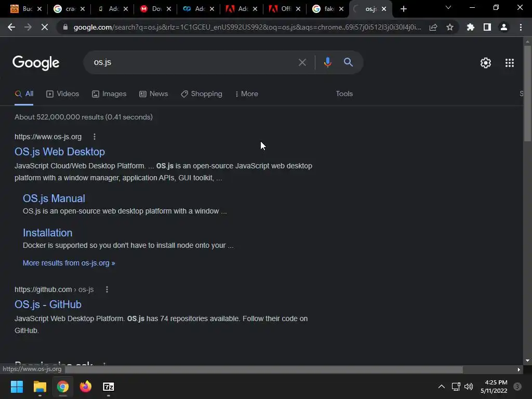Switch to the Shopping search tab
532x399 pixels.
tap(202, 94)
